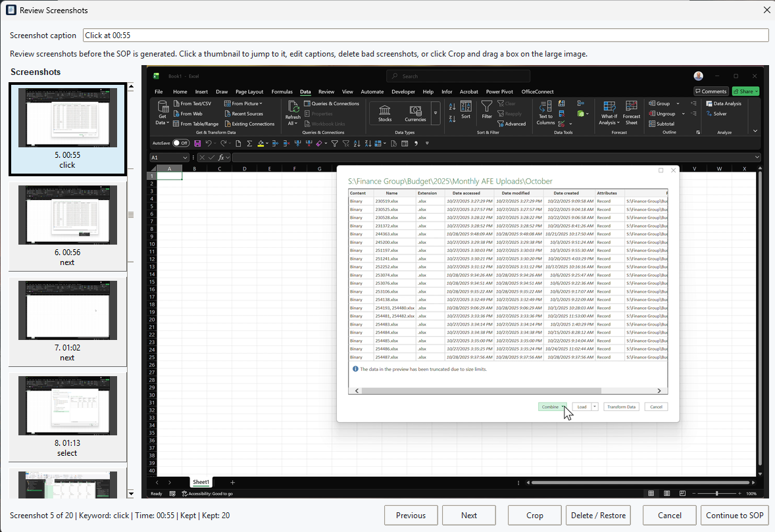Open the Combine button's dropdown arrow
775x532 pixels.
pyautogui.click(x=563, y=407)
